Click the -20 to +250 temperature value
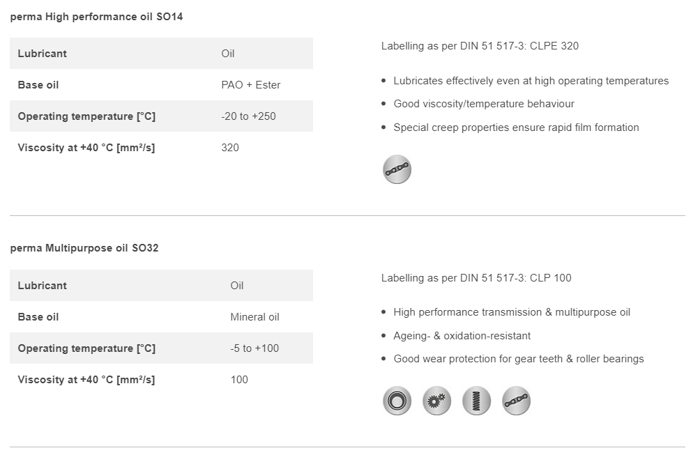This screenshot has width=700, height=455. click(x=251, y=117)
